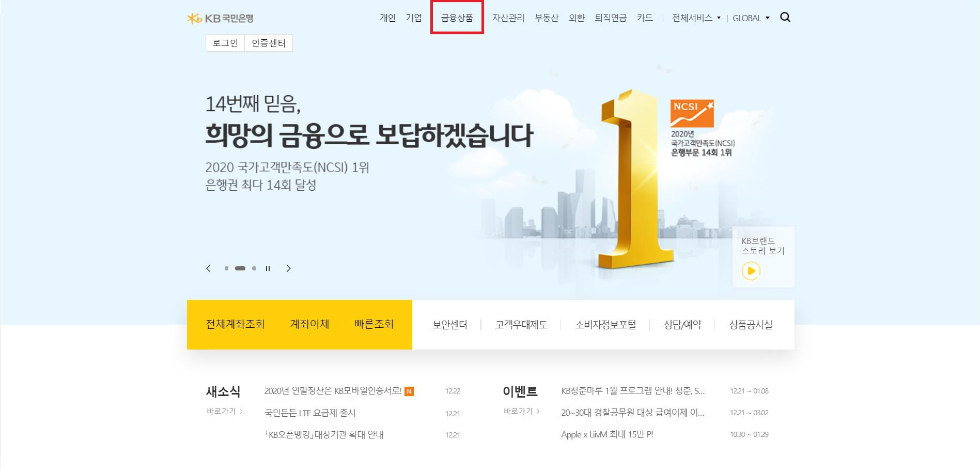Select the active second banner dot

[x=240, y=268]
